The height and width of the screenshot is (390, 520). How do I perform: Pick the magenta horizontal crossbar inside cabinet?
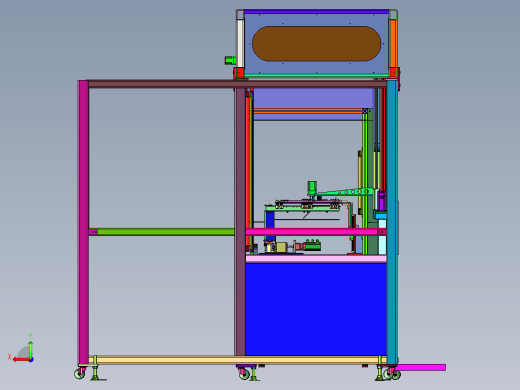[x=315, y=232]
